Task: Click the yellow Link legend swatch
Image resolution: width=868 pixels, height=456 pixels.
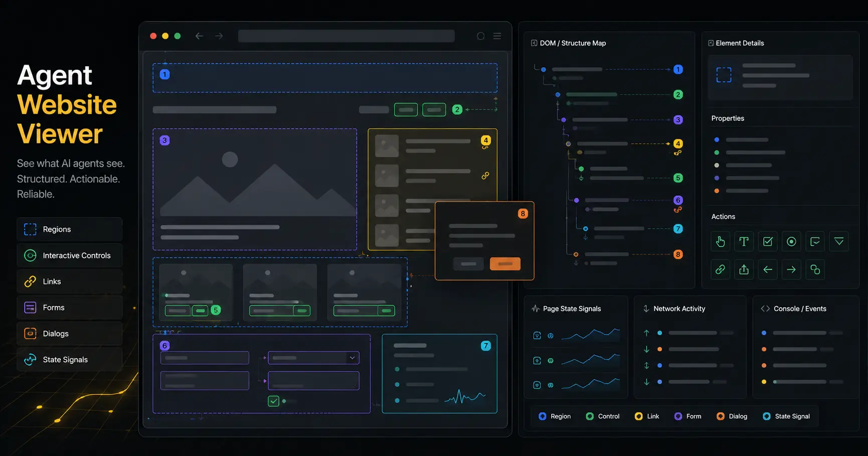Action: 638,416
